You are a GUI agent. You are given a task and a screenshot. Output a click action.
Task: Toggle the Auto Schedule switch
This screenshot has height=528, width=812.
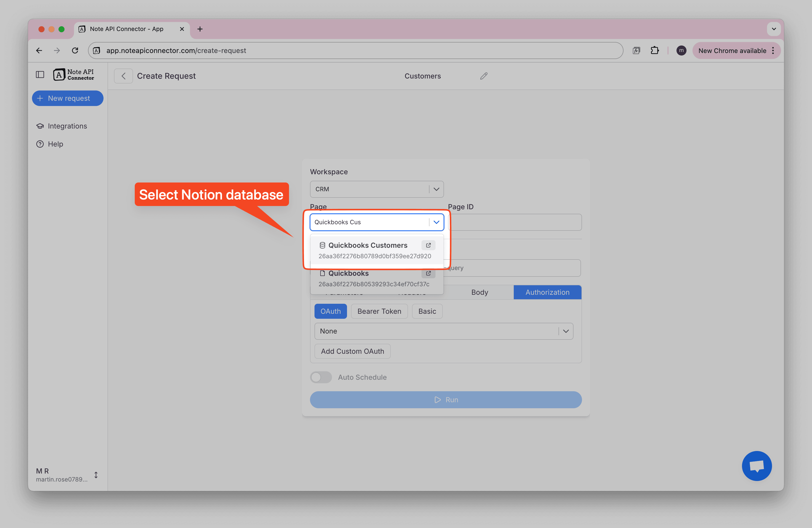coord(321,377)
